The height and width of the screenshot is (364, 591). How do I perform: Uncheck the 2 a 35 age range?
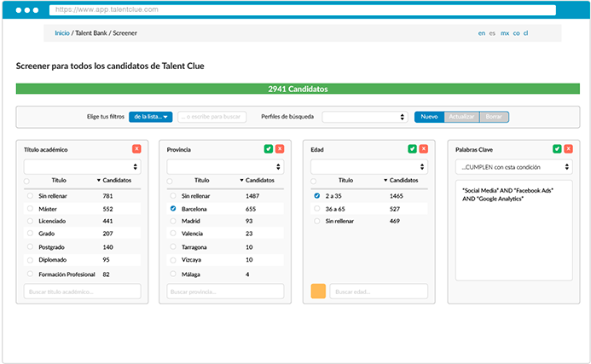(x=317, y=196)
